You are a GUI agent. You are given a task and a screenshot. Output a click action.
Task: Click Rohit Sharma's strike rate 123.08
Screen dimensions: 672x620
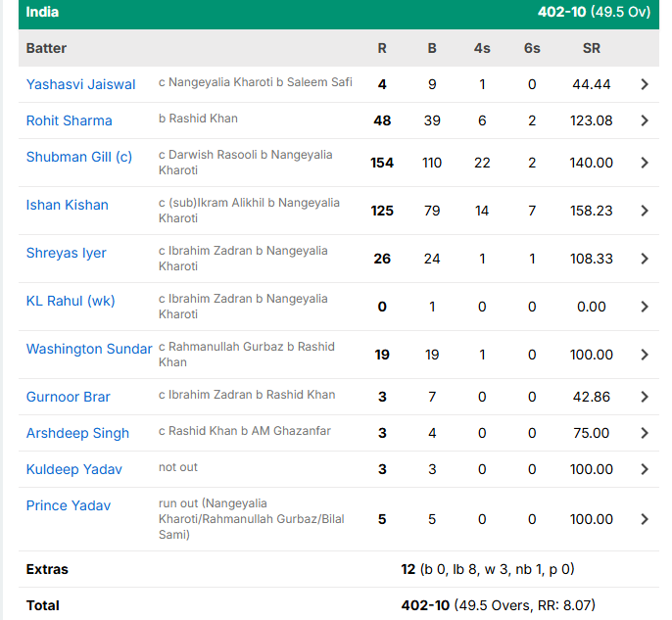(x=592, y=120)
